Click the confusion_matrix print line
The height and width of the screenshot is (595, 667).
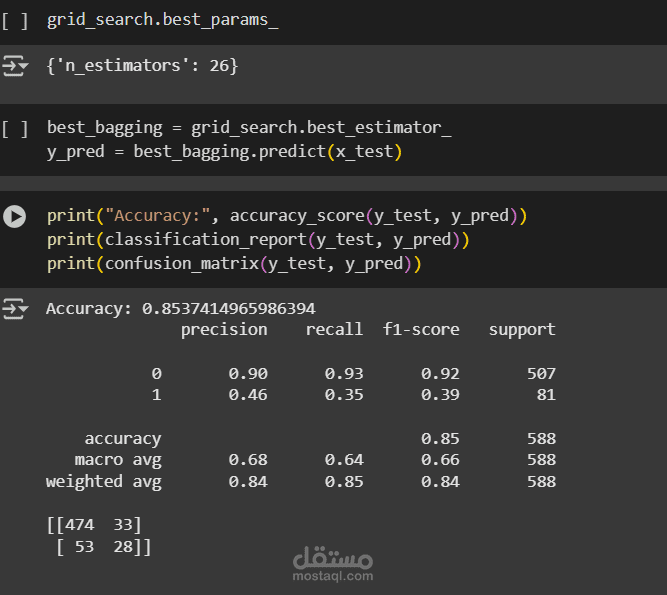click(234, 264)
